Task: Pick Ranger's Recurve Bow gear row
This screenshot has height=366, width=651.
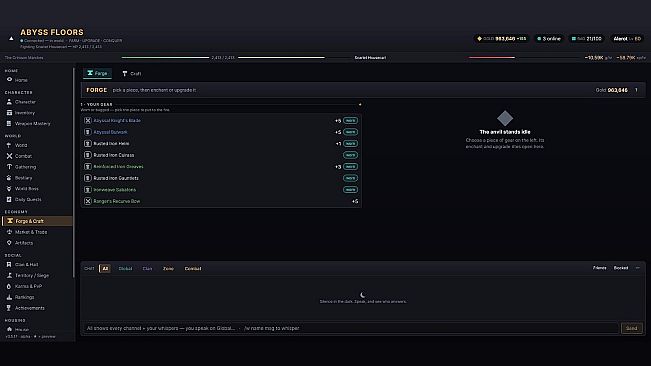Action: click(x=221, y=201)
